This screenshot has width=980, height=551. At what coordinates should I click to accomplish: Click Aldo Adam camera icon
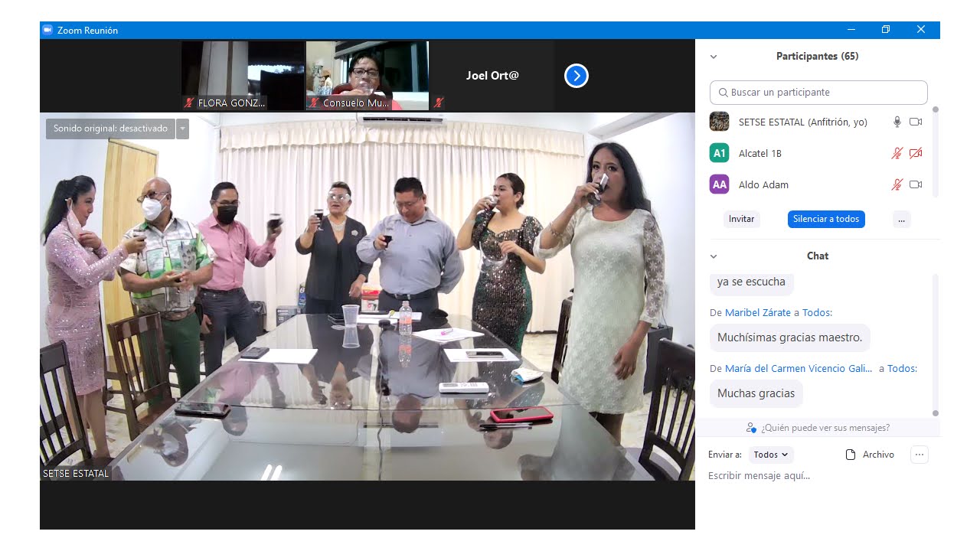(916, 184)
